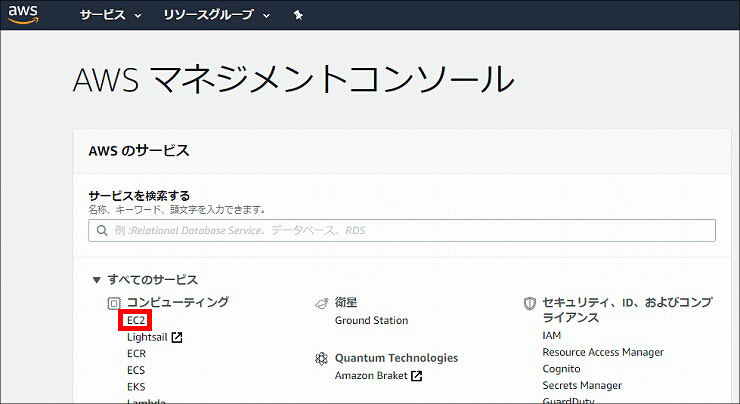Open the EC2 service link

pyautogui.click(x=136, y=320)
